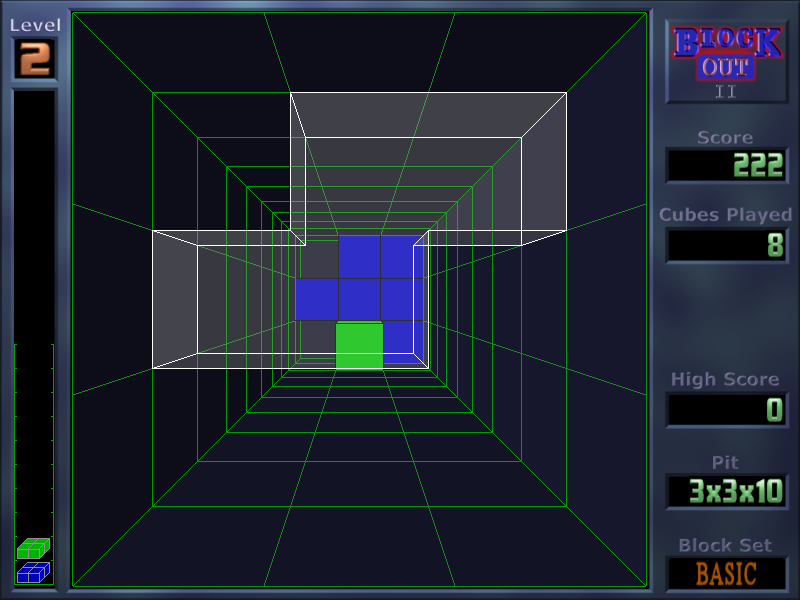Click the Score label
The image size is (800, 600).
(725, 137)
